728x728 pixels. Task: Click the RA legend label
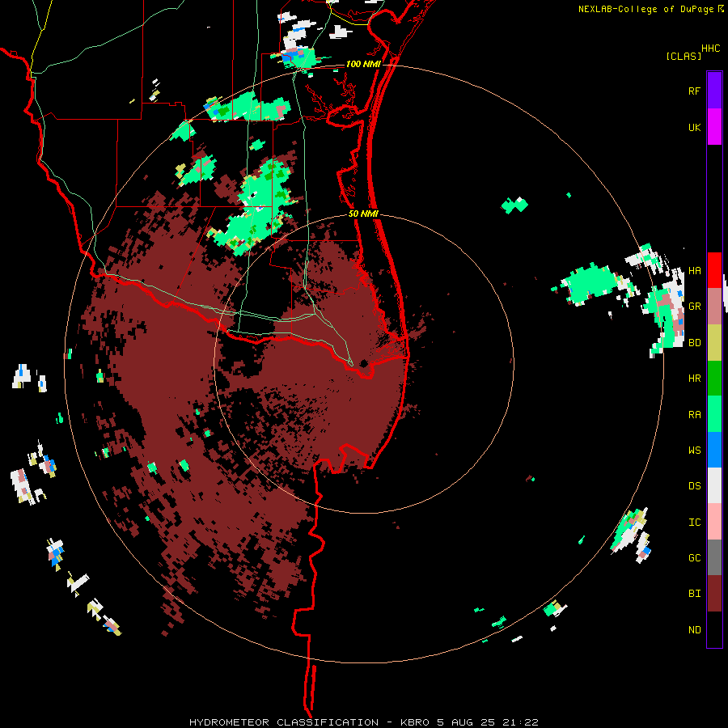(694, 415)
